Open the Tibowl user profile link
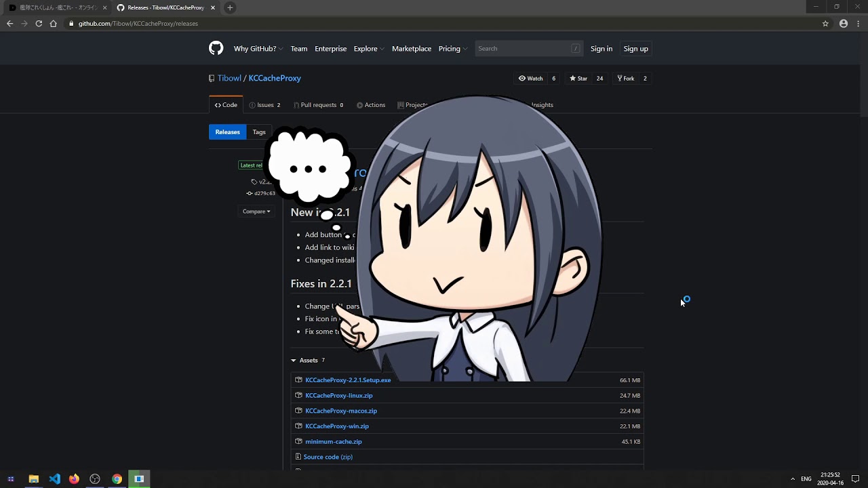Image resolution: width=868 pixels, height=488 pixels. point(229,78)
